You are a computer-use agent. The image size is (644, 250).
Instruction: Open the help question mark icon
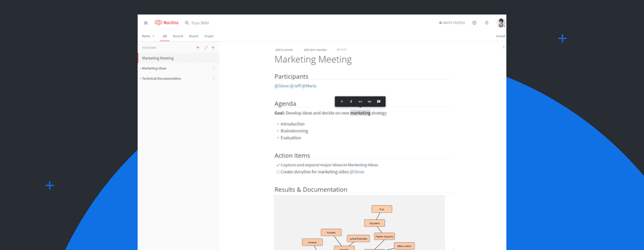coord(474,23)
